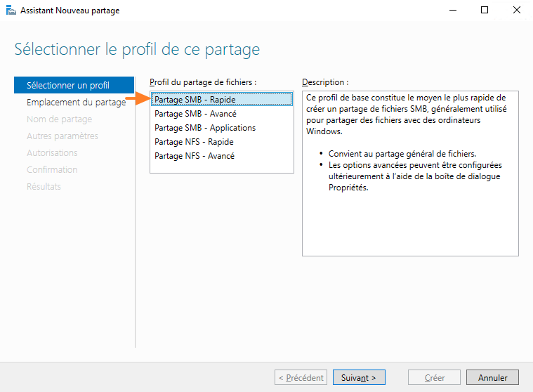Maximize the Assistant Nouveau partage window
Viewport: 533px width, 392px height.
[x=485, y=11]
